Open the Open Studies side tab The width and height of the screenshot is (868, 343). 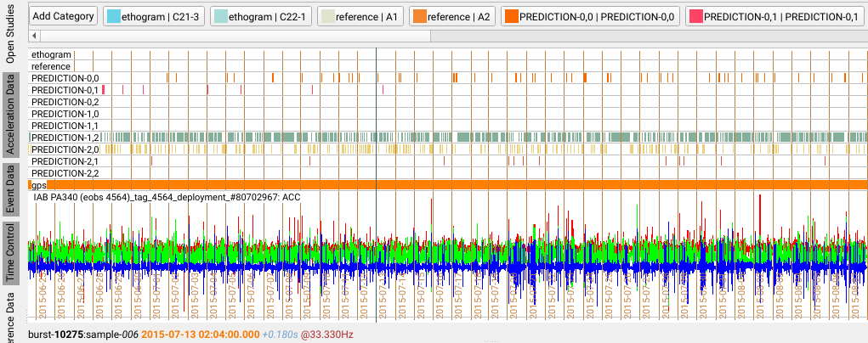pos(10,34)
